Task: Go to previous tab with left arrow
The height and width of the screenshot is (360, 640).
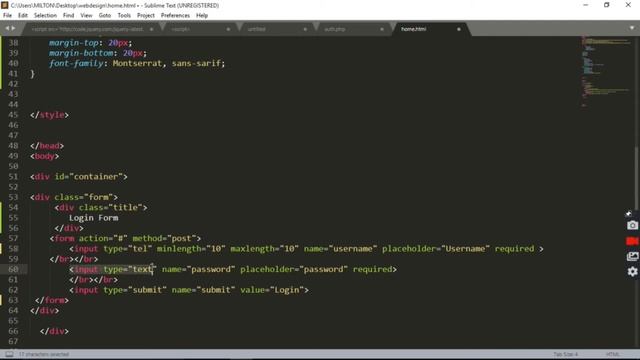Action: (x=7, y=28)
